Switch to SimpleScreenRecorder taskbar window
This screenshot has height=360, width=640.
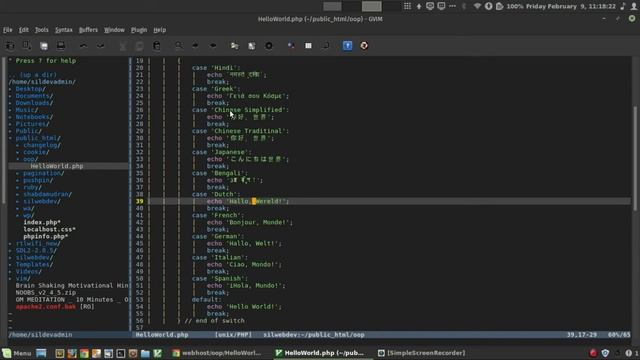[421, 353]
